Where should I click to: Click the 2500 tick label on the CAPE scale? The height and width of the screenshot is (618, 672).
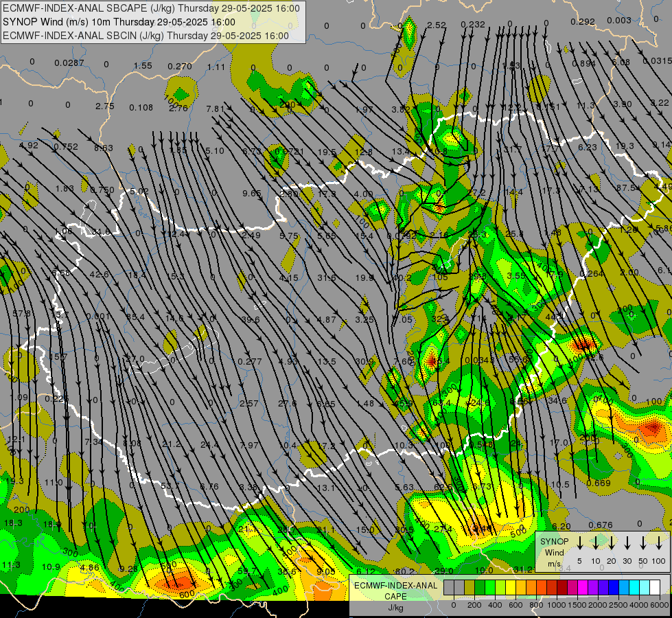[x=618, y=605]
